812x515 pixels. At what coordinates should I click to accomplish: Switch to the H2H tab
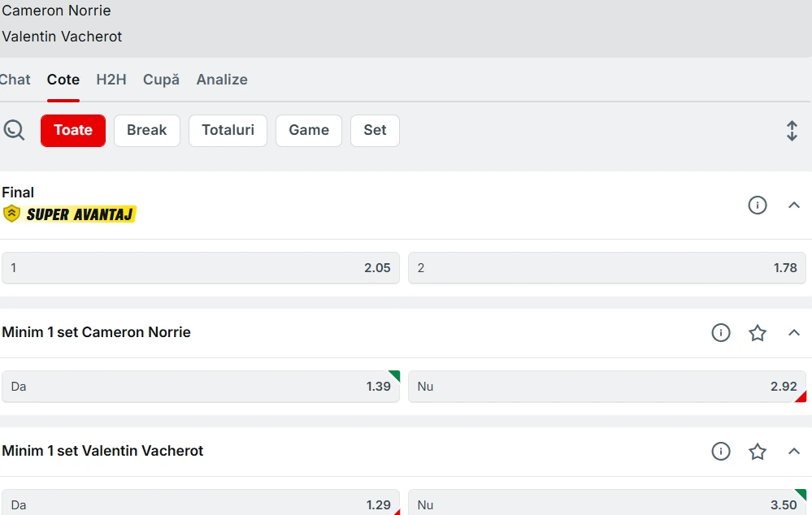click(x=111, y=80)
